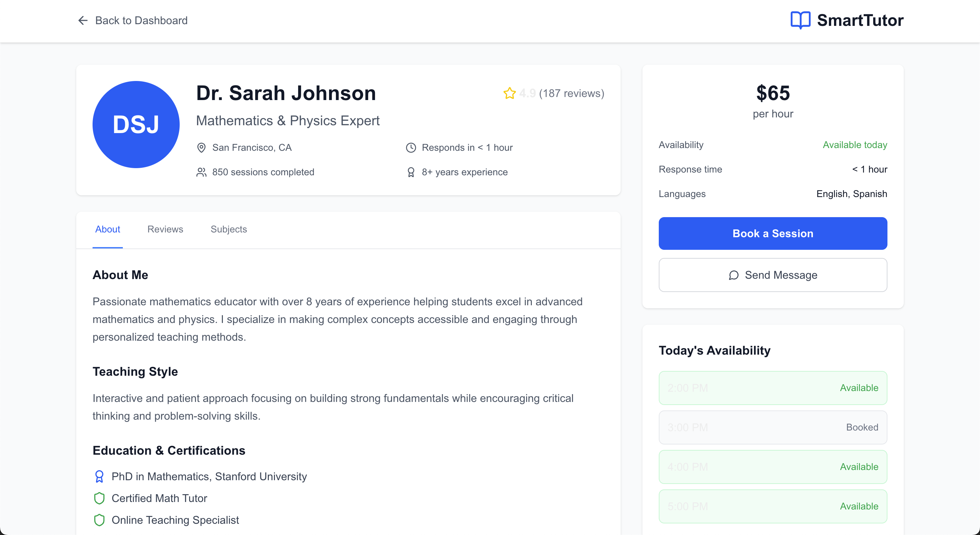This screenshot has height=535, width=980.
Task: Click the clock response time icon
Action: pos(411,148)
